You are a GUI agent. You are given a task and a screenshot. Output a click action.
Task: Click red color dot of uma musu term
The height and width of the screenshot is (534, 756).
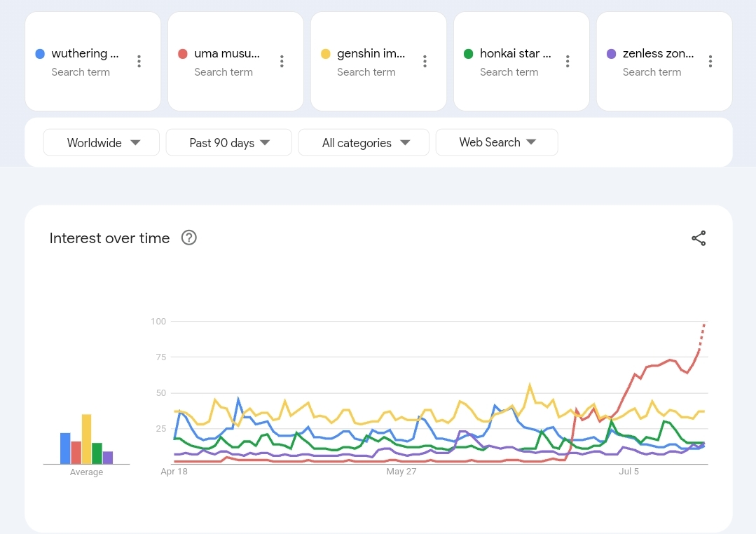coord(183,53)
